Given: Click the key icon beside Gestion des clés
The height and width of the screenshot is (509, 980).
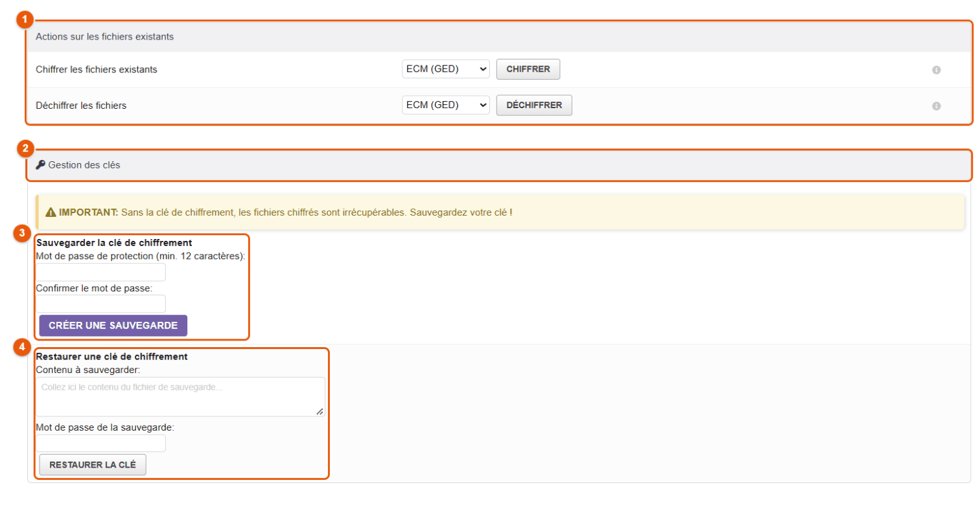Looking at the screenshot, I should (40, 165).
